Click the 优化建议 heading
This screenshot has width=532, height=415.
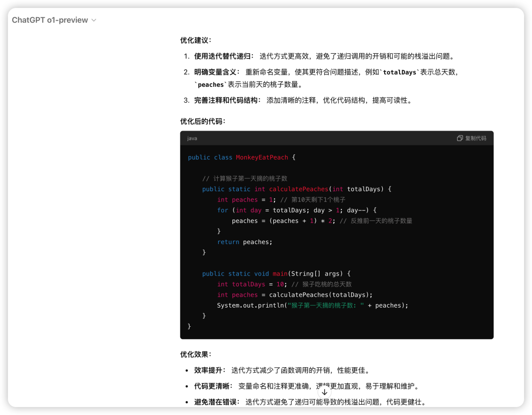(x=196, y=40)
